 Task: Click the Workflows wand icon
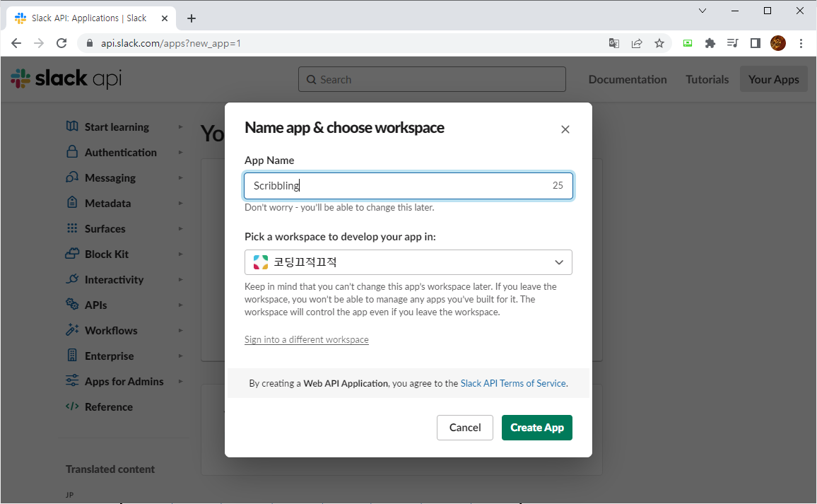[72, 329]
